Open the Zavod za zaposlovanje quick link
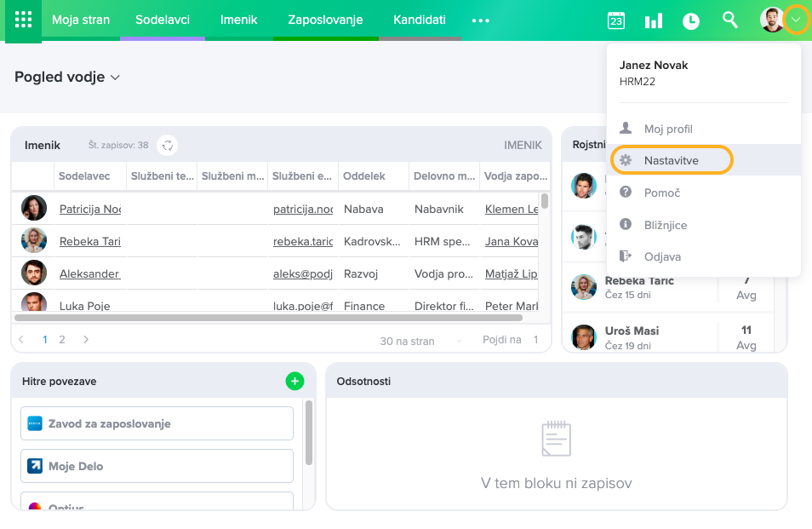The width and height of the screenshot is (812, 529). [157, 423]
